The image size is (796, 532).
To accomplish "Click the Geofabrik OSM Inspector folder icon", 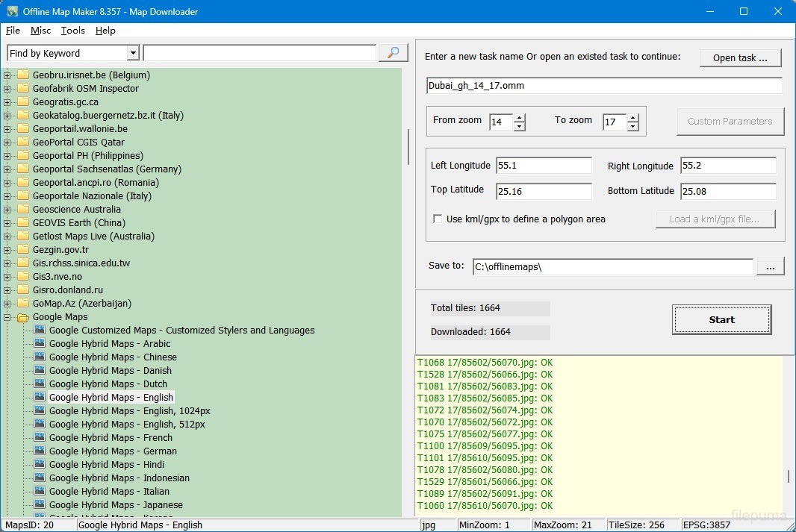I will pos(23,89).
